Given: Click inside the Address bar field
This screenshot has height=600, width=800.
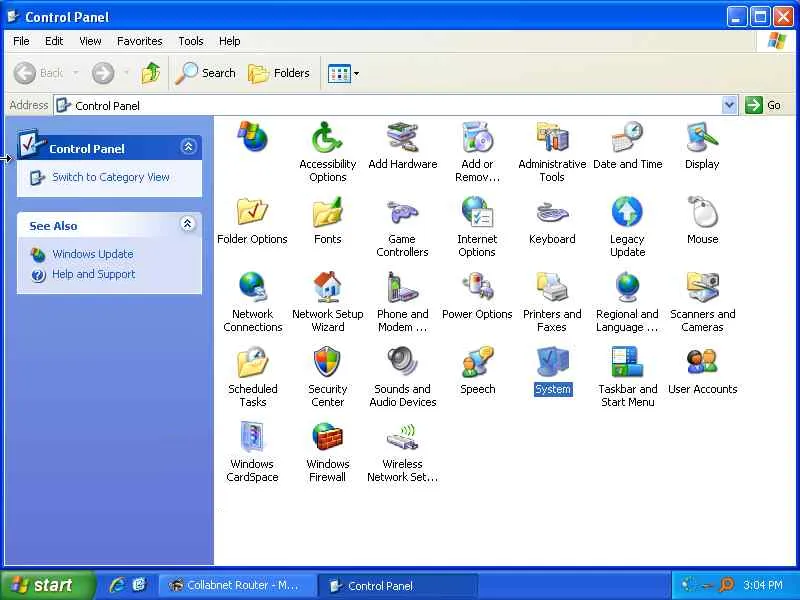Looking at the screenshot, I should coord(388,106).
